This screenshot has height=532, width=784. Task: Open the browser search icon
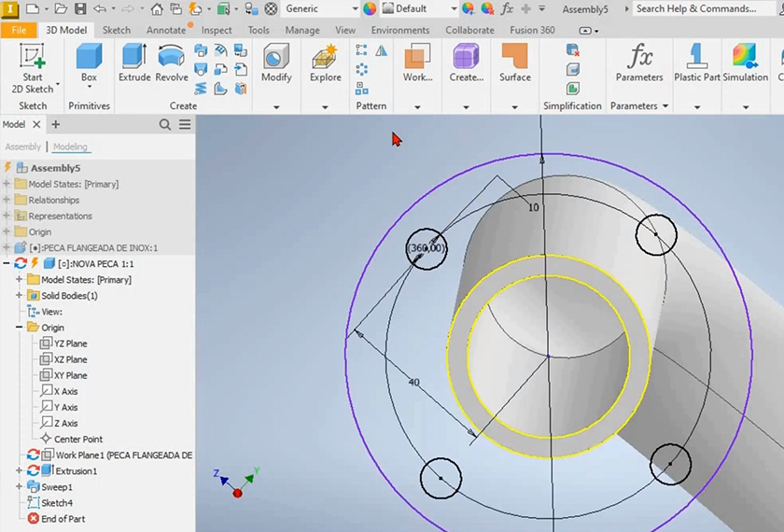(x=165, y=124)
